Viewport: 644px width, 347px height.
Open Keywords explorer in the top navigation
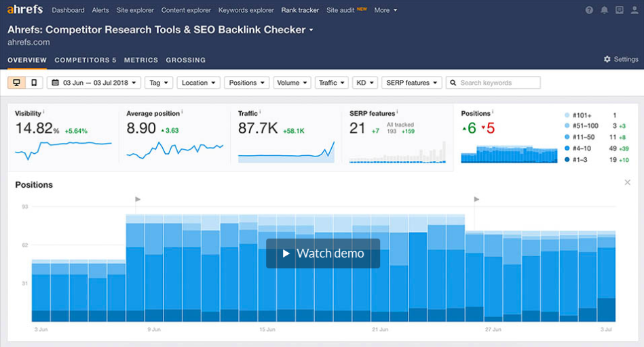(x=246, y=10)
